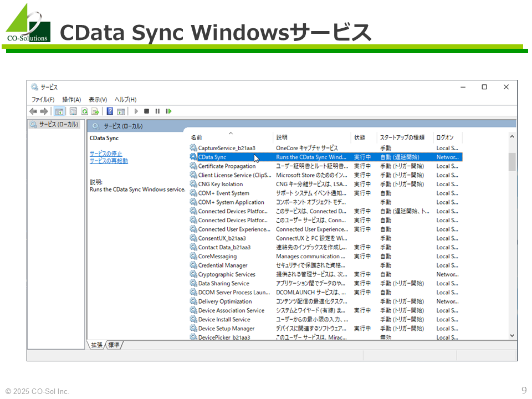Screen dimensions: 532x399
Task: Select the DevicePicker_b21aa3 service
Action: [326, 337]
